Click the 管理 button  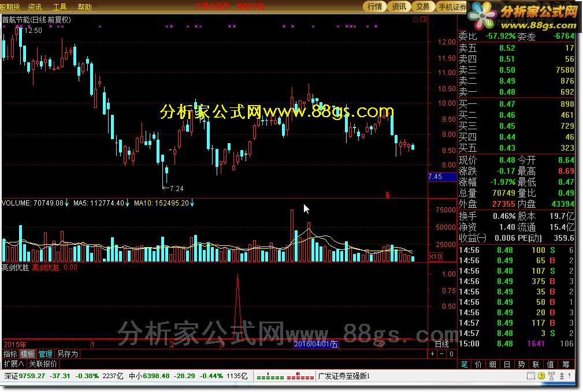[46, 354]
